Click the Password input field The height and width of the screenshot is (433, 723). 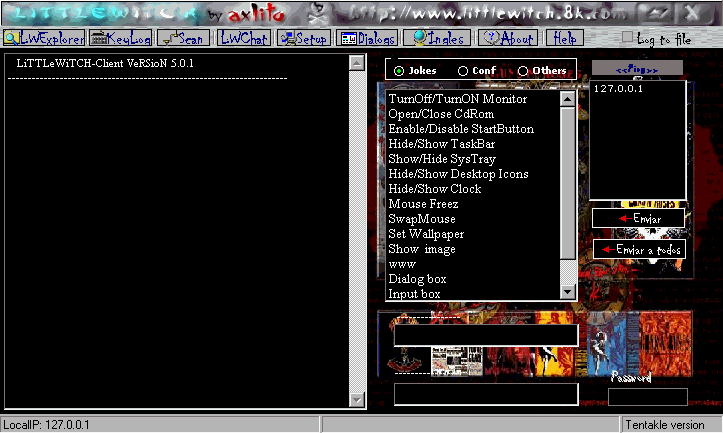tap(649, 397)
